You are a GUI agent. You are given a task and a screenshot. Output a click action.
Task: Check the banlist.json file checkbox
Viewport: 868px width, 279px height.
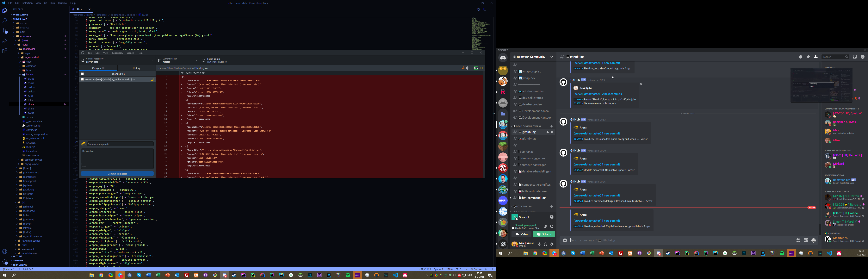(x=83, y=79)
